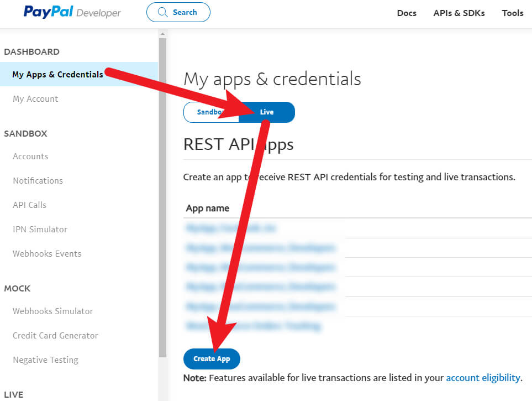Open Webhooks Events in sidebar

47,254
